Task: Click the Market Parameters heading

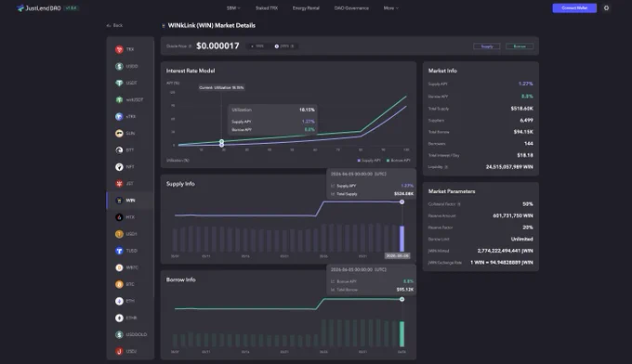Action: click(x=452, y=191)
